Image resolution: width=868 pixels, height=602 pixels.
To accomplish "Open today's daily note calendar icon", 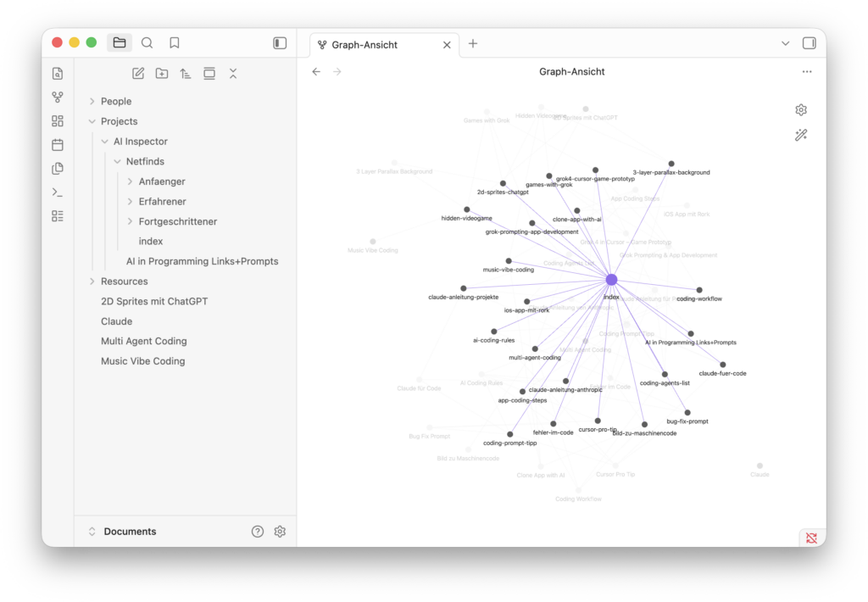I will [58, 145].
